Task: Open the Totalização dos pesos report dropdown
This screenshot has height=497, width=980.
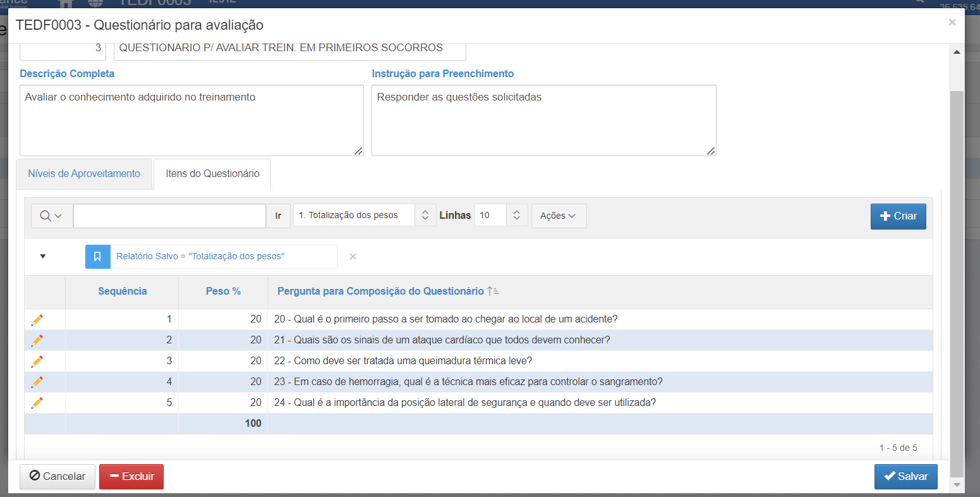Action: pyautogui.click(x=365, y=215)
